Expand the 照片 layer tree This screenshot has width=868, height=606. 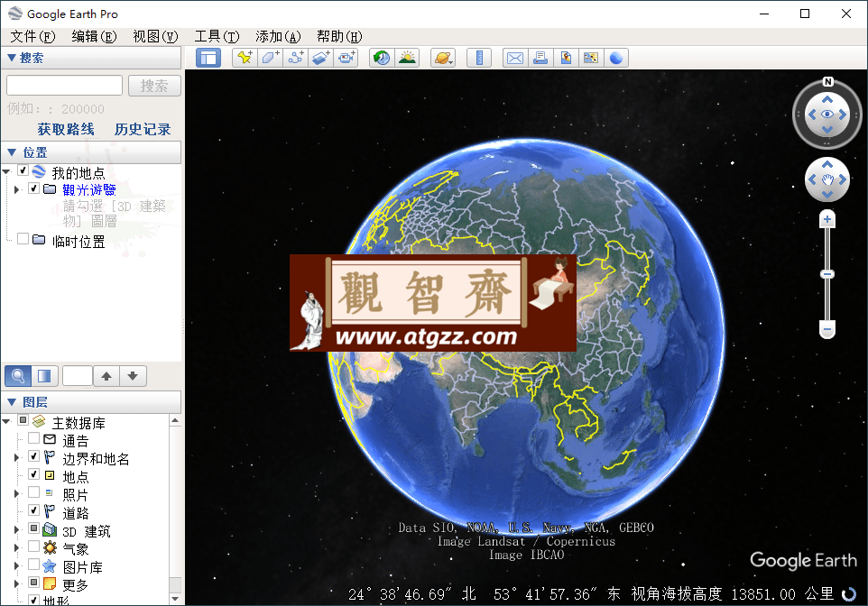(16, 493)
